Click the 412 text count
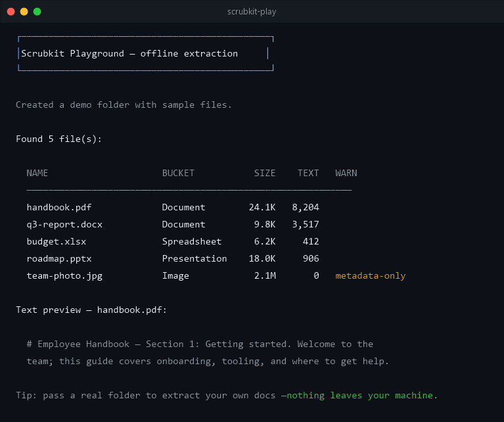This screenshot has width=504, height=422. tap(311, 241)
